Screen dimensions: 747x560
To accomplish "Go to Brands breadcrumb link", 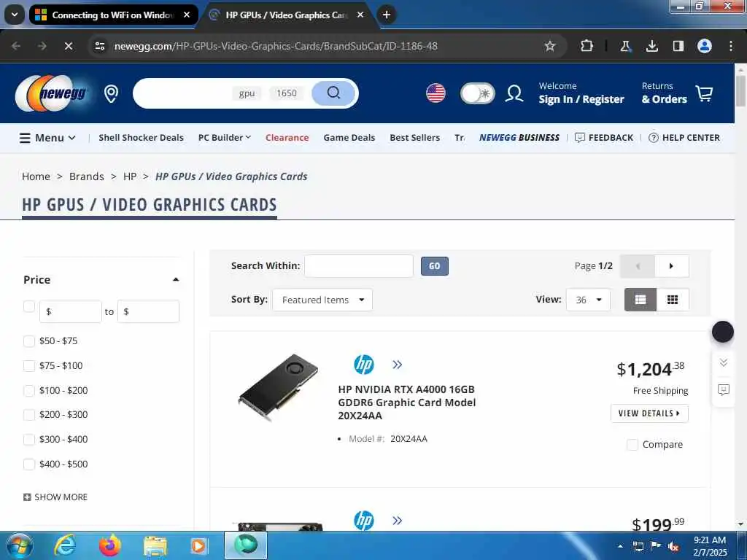I will click(x=86, y=176).
